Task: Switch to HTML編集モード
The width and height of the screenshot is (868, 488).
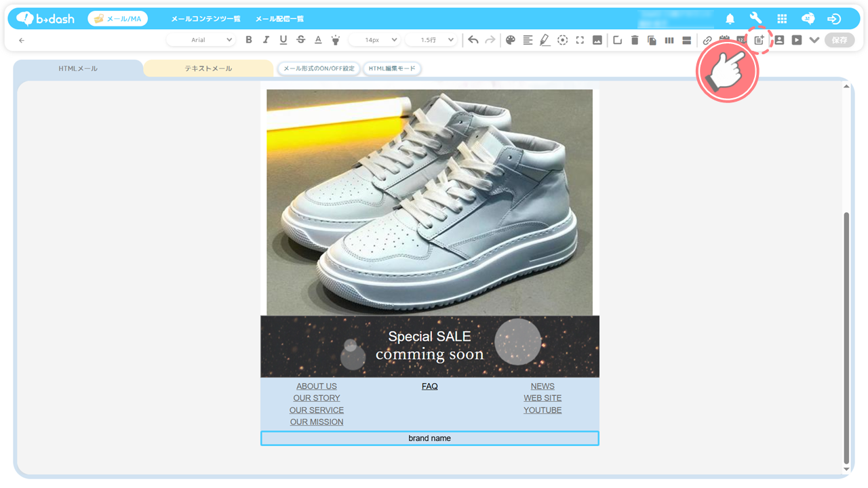Action: [392, 68]
